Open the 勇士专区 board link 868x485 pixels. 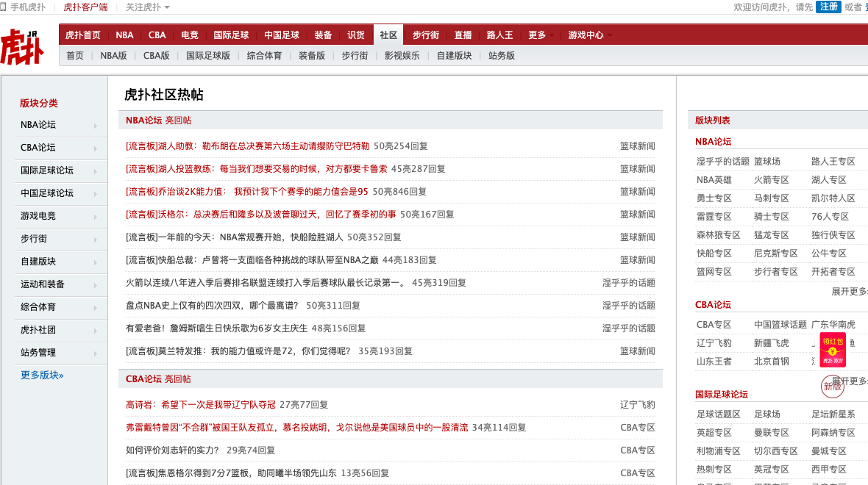[x=714, y=198]
